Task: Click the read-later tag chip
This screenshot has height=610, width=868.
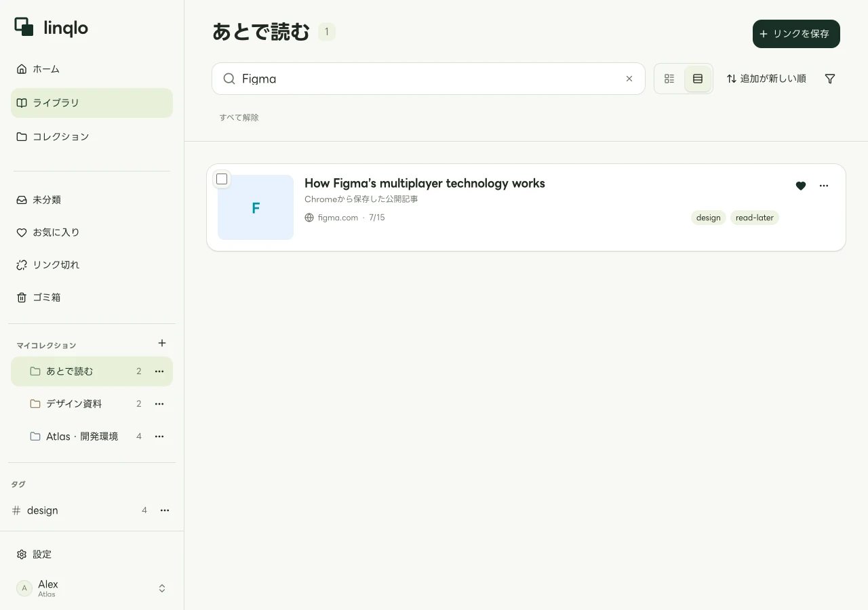Action: click(x=755, y=218)
